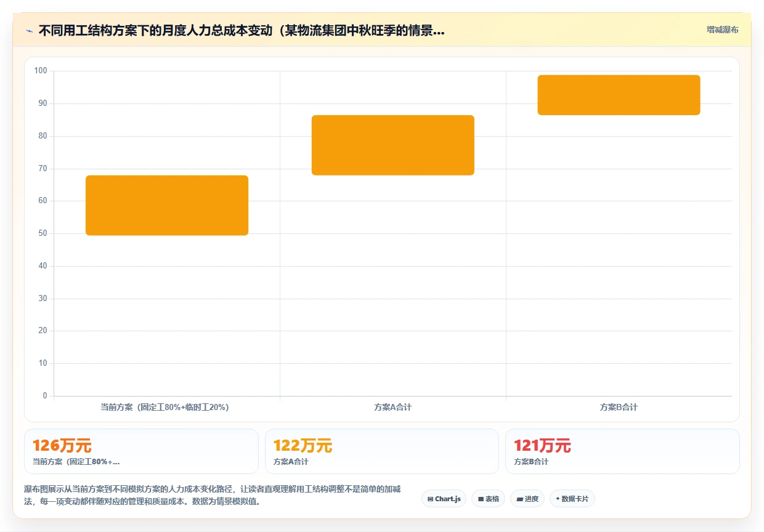Screen dimensions: 764x532
Task: Click the 方案B合计 caption under 121万元
Action: coord(531,462)
